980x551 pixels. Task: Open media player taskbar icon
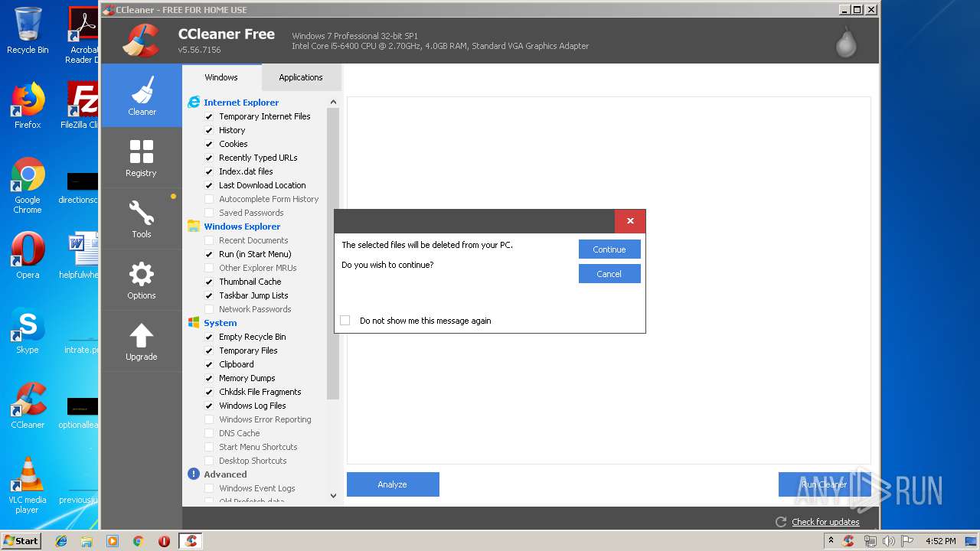point(113,541)
